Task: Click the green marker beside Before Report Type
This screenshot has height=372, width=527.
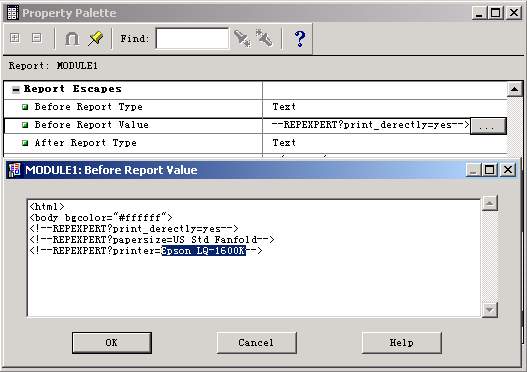Action: 25,107
